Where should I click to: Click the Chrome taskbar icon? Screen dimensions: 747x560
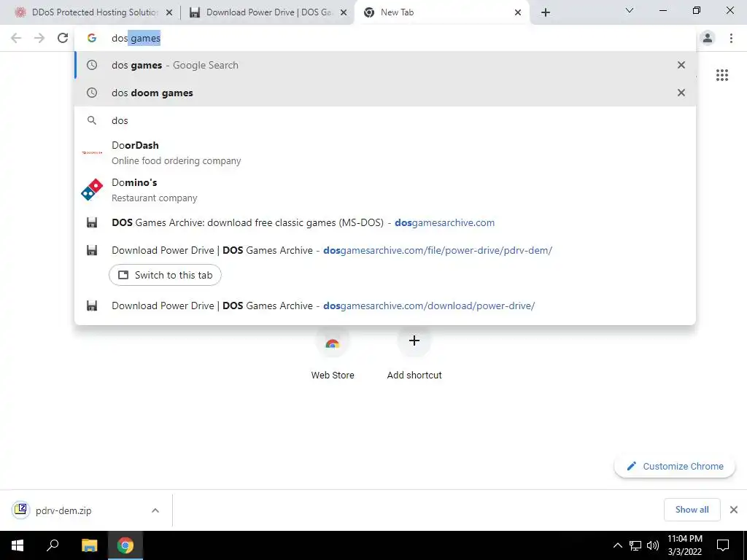pyautogui.click(x=125, y=545)
